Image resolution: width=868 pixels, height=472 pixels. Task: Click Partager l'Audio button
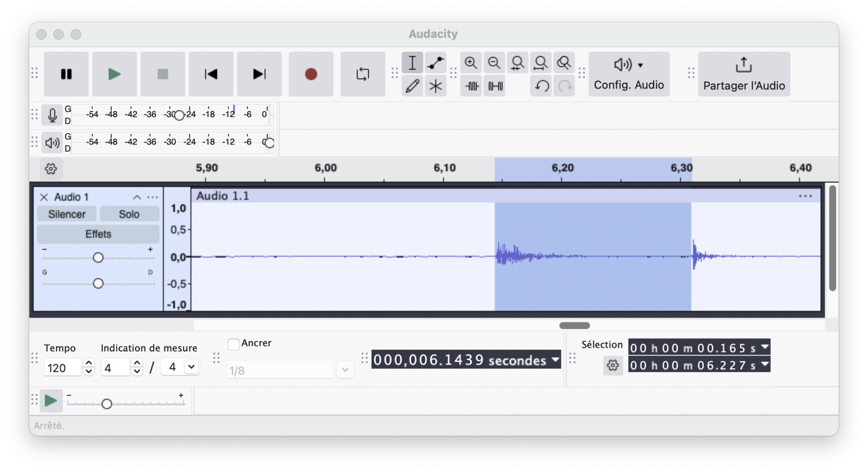(744, 74)
